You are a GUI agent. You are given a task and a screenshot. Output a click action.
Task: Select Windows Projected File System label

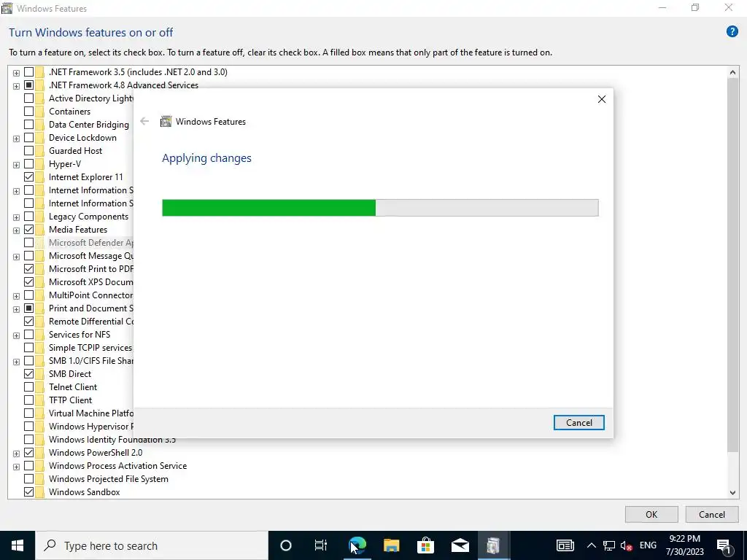tap(109, 479)
